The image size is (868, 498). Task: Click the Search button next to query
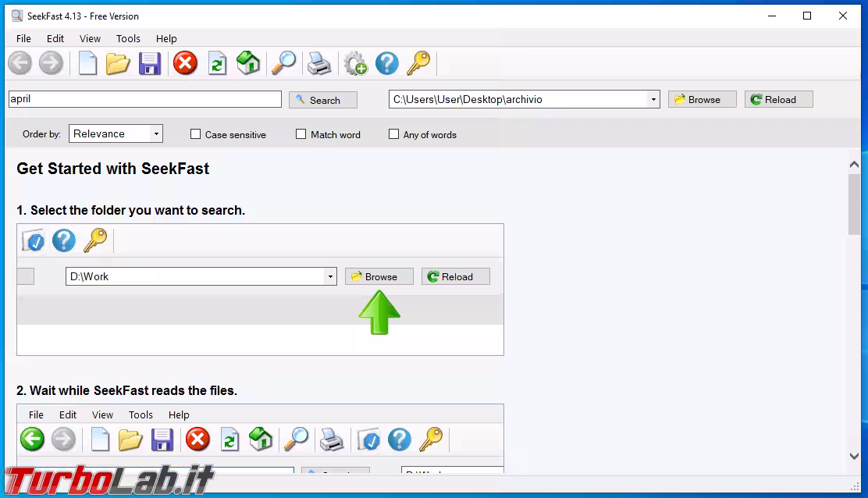[323, 100]
